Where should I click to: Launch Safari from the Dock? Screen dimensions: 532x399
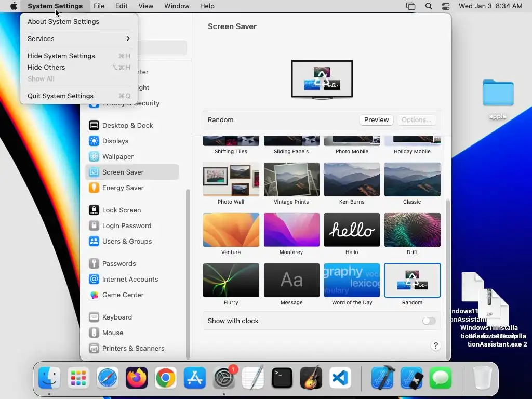coord(108,378)
